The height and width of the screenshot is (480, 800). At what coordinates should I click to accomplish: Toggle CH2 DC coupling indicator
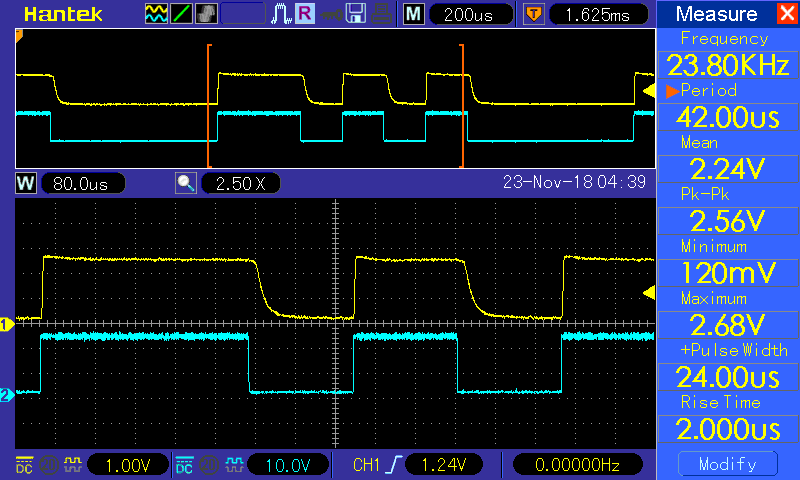[185, 465]
